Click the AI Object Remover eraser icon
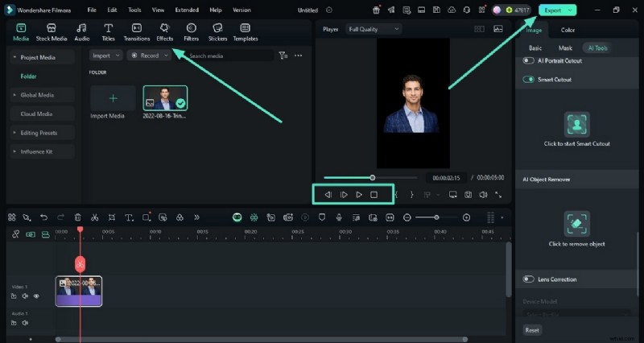Screen dimensions: 644x343 pos(576,224)
